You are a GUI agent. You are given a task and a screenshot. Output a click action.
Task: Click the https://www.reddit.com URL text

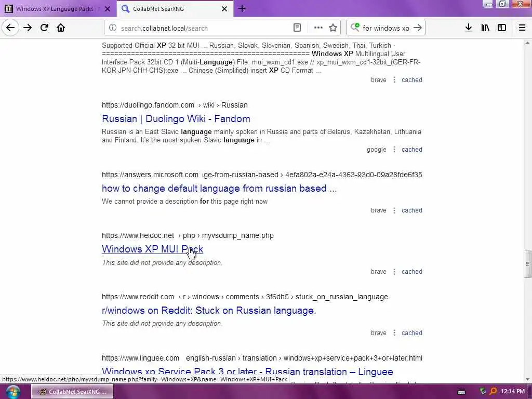(138, 297)
